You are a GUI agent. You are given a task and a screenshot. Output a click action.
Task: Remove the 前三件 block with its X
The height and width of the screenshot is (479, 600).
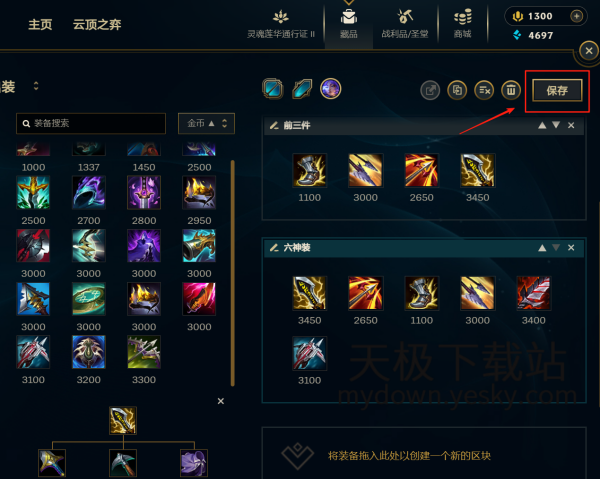pyautogui.click(x=571, y=125)
